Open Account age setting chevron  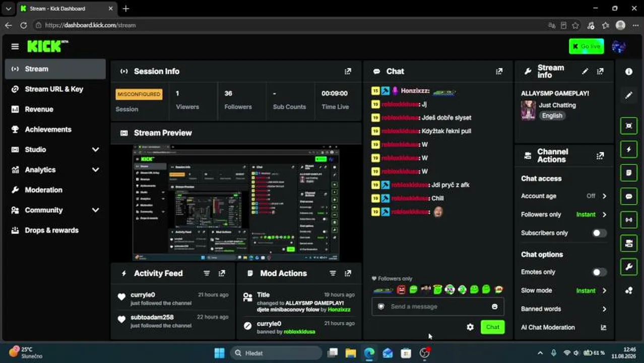[x=604, y=196]
